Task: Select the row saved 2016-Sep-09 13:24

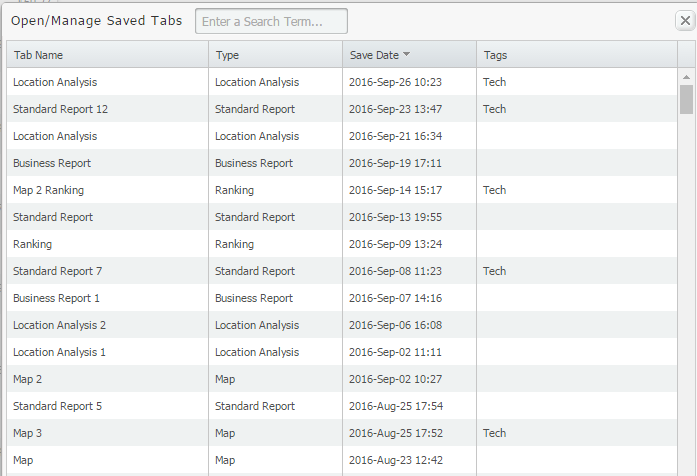Action: (x=342, y=244)
